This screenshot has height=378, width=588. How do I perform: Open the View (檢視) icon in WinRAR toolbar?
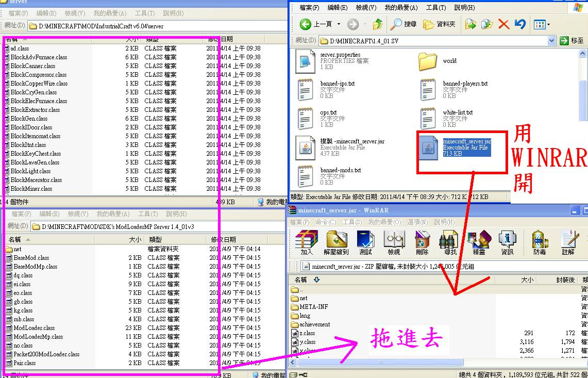click(394, 243)
